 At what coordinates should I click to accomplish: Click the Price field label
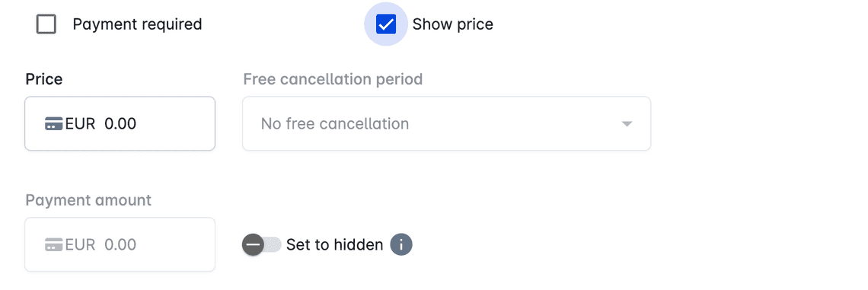tap(43, 79)
